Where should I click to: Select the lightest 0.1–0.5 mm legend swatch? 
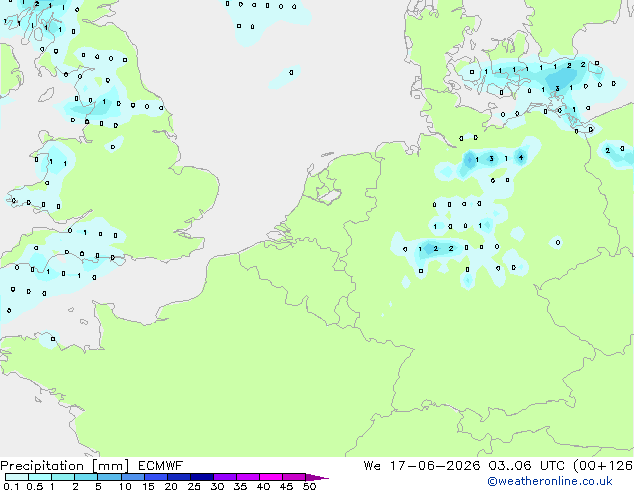point(17,477)
